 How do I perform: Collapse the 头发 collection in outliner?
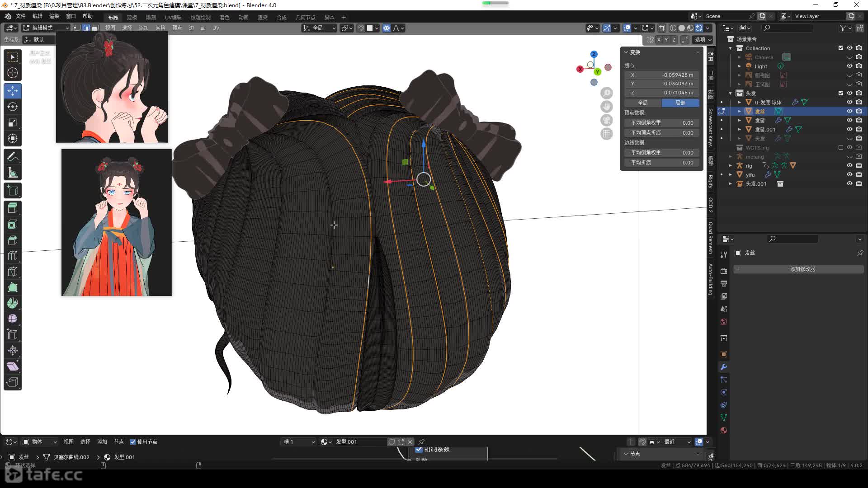[x=731, y=94]
